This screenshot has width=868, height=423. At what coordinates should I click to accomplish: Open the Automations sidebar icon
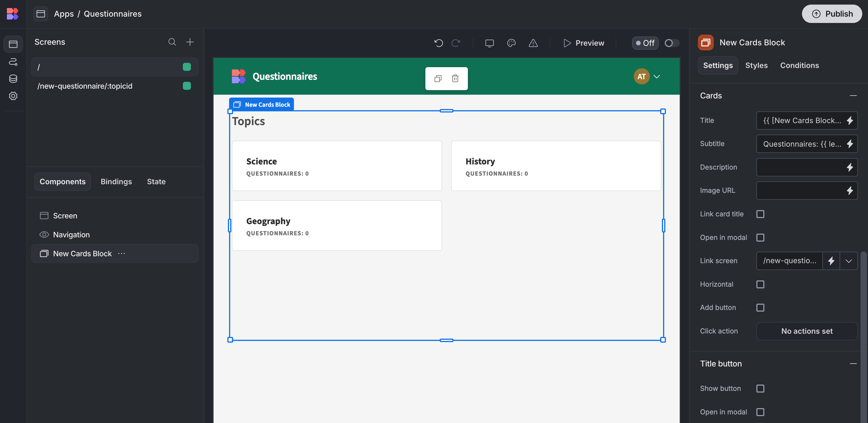tap(13, 62)
